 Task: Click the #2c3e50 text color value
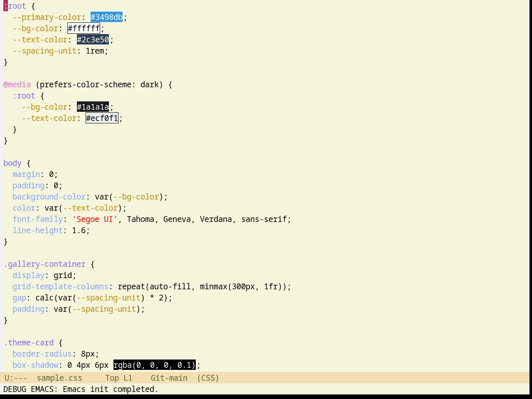(x=93, y=39)
